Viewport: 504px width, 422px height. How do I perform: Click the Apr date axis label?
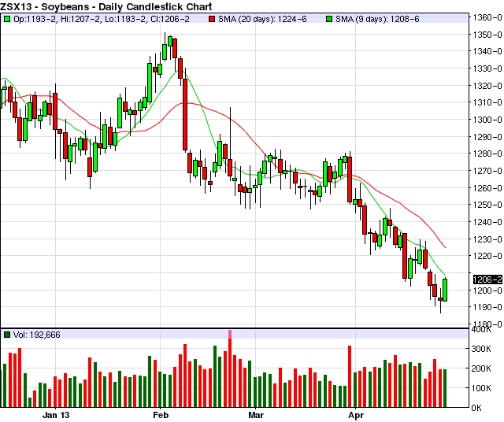click(x=356, y=415)
